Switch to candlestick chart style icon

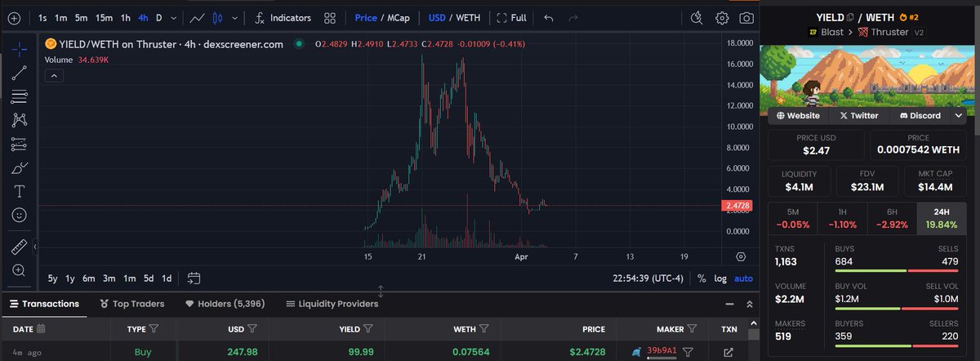(x=217, y=17)
